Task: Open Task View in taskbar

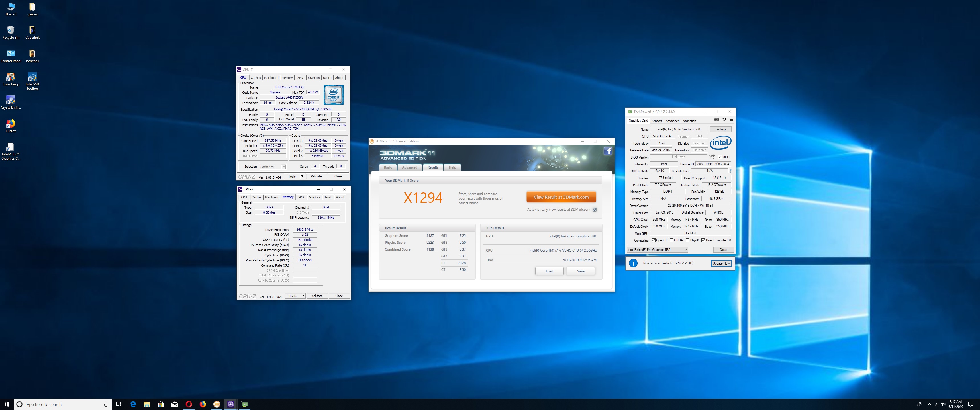Action: [x=118, y=404]
